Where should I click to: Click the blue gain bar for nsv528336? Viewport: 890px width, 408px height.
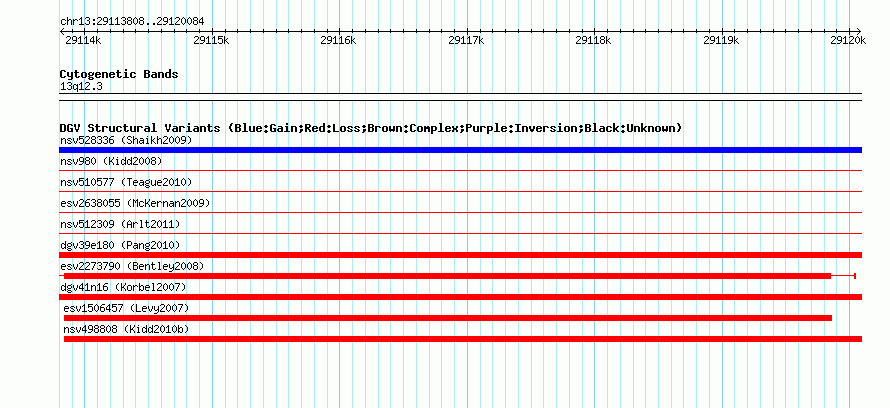(460, 150)
